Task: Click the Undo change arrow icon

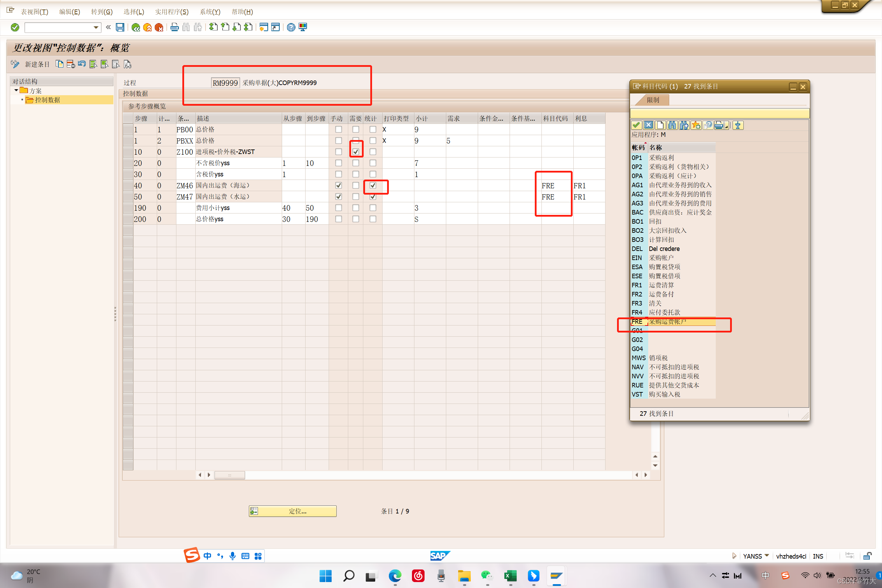Action: pyautogui.click(x=82, y=64)
